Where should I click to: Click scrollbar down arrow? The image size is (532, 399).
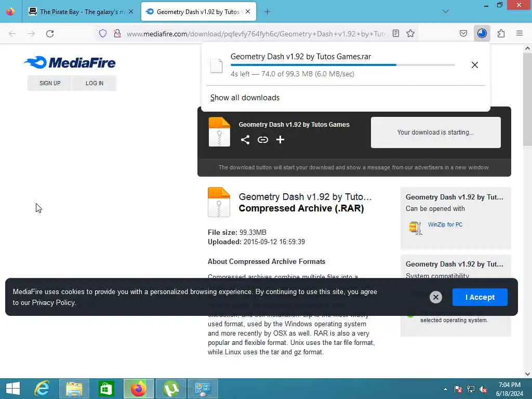coord(528,374)
